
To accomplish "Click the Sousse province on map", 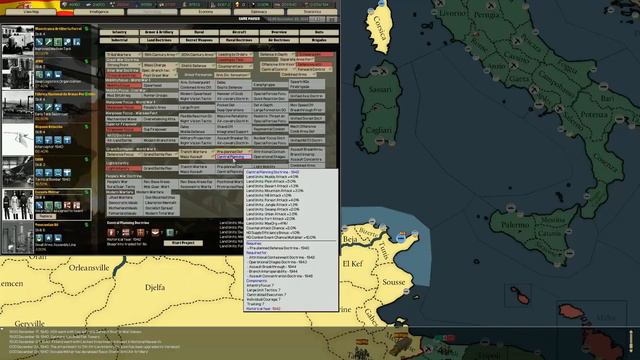I will click(x=393, y=282).
